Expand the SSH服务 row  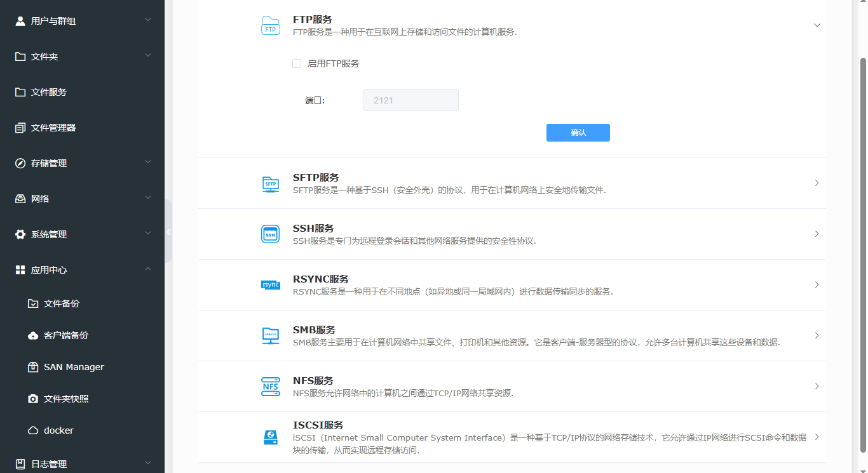(x=817, y=234)
